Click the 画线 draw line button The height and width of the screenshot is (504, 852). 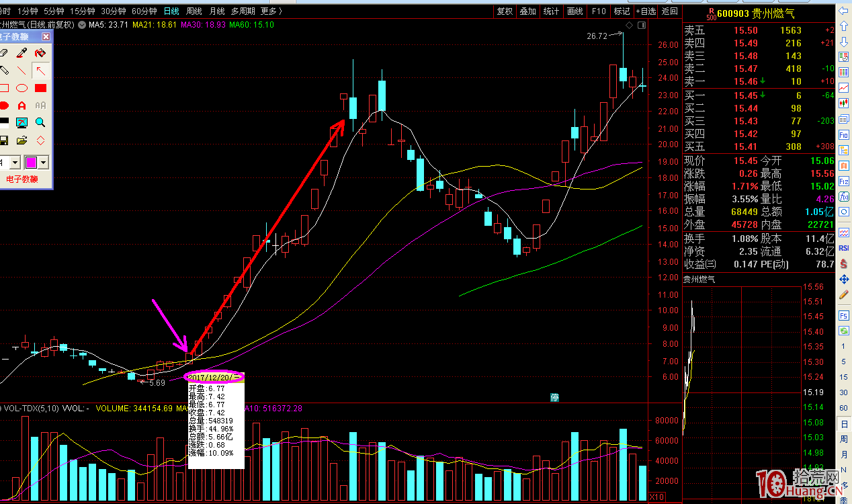click(574, 11)
